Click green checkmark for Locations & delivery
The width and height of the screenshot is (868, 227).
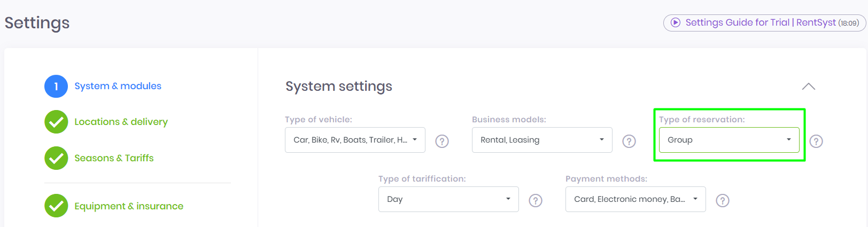point(56,122)
